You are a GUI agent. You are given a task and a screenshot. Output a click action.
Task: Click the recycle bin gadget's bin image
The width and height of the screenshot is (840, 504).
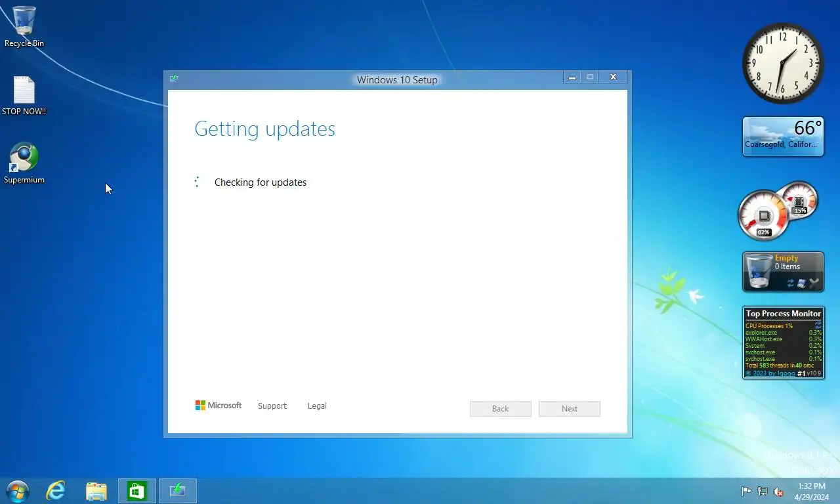[759, 271]
